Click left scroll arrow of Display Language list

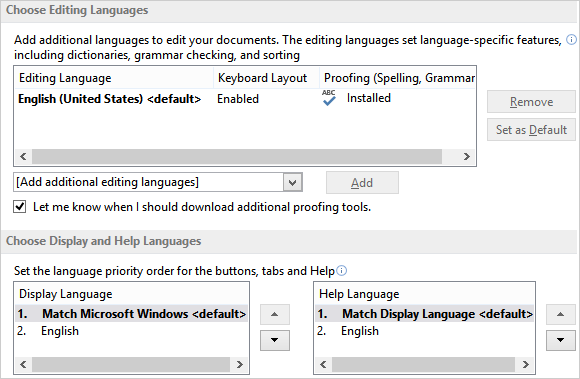coord(23,365)
